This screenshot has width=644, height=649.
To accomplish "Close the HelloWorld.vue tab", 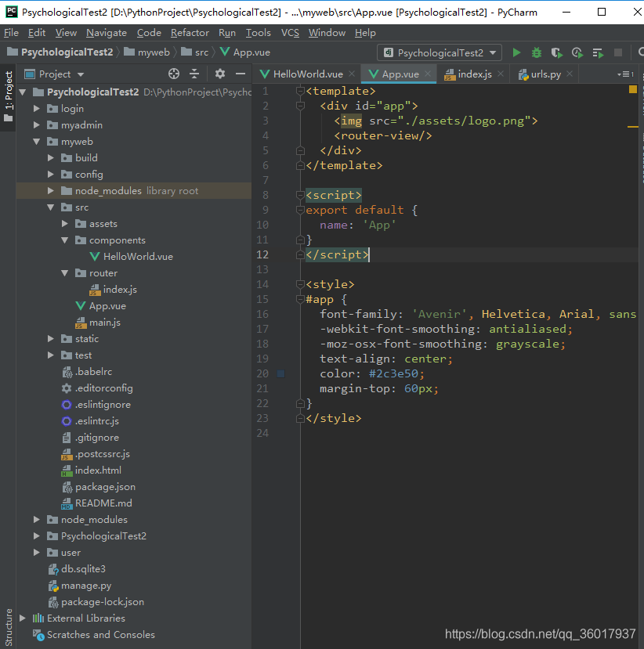I will click(x=352, y=74).
